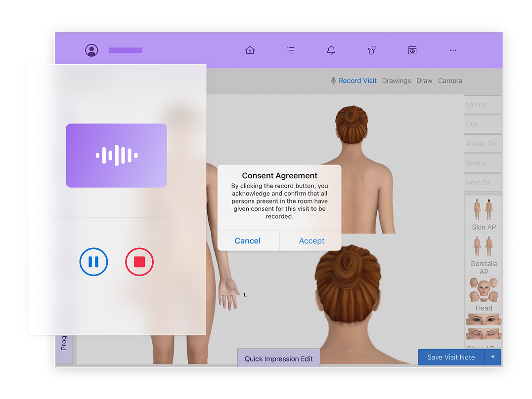The width and height of the screenshot is (532, 399).
Task: Click the microphone icon beside Record Visit
Action: pyautogui.click(x=333, y=80)
